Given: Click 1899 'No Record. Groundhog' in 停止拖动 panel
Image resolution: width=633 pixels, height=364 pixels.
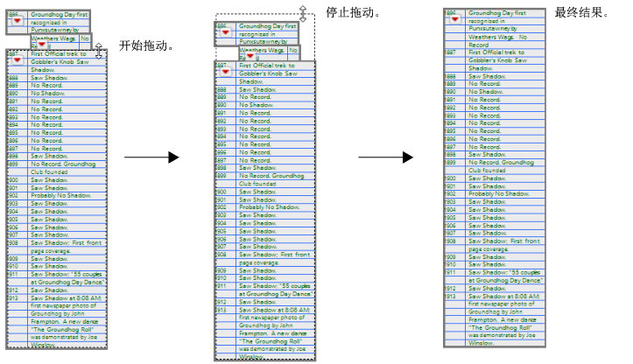Looking at the screenshot, I should coord(271,176).
